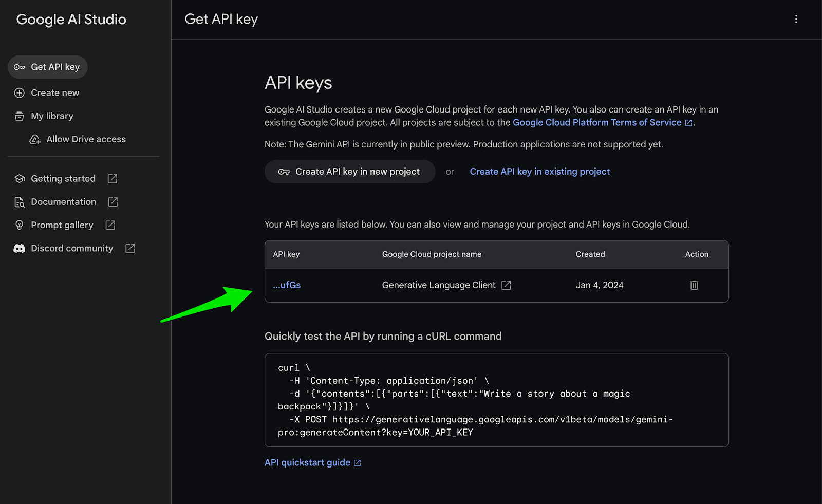Click the Created column header
822x504 pixels.
[x=590, y=254]
